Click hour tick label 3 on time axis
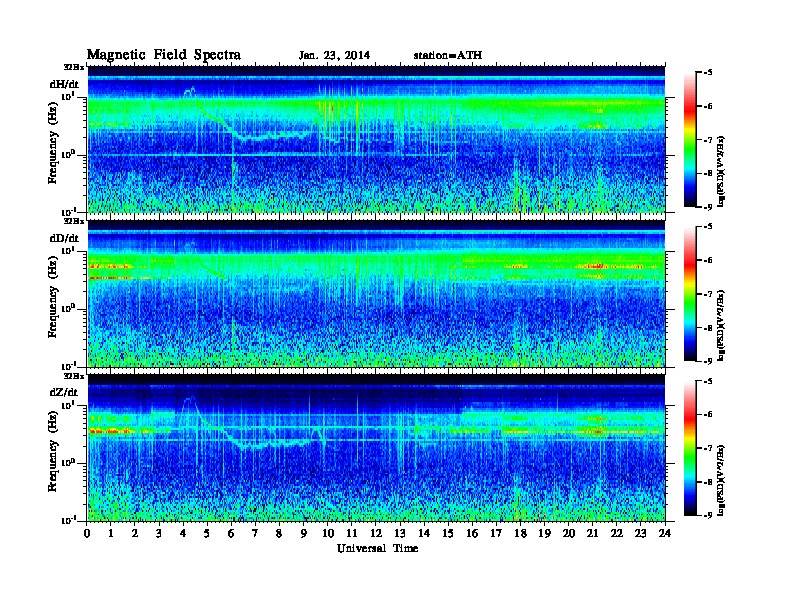The image size is (792, 612). click(x=159, y=534)
